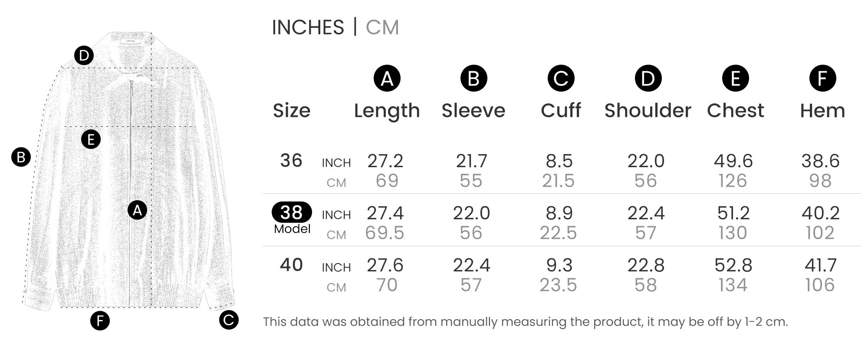Viewport: 868px width, 350px height.
Task: Click the C marker near jacket cuff
Action: (x=229, y=320)
